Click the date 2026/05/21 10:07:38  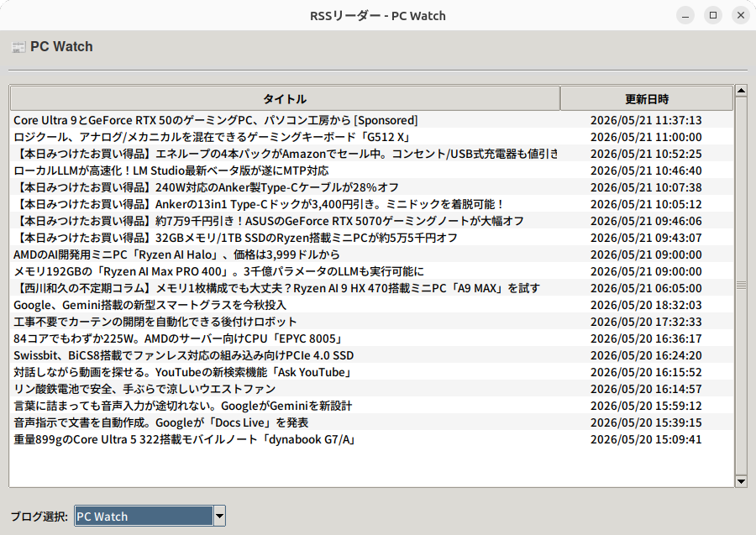pos(646,187)
